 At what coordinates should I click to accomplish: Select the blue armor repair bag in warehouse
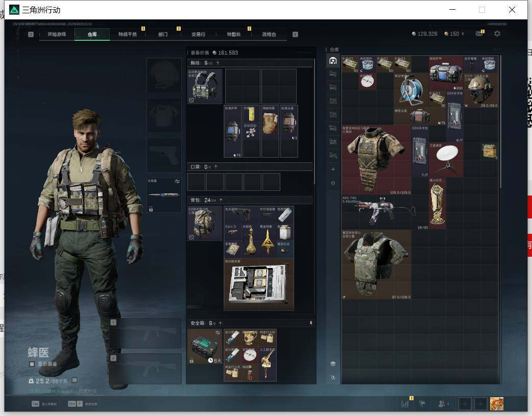pyautogui.click(x=446, y=73)
